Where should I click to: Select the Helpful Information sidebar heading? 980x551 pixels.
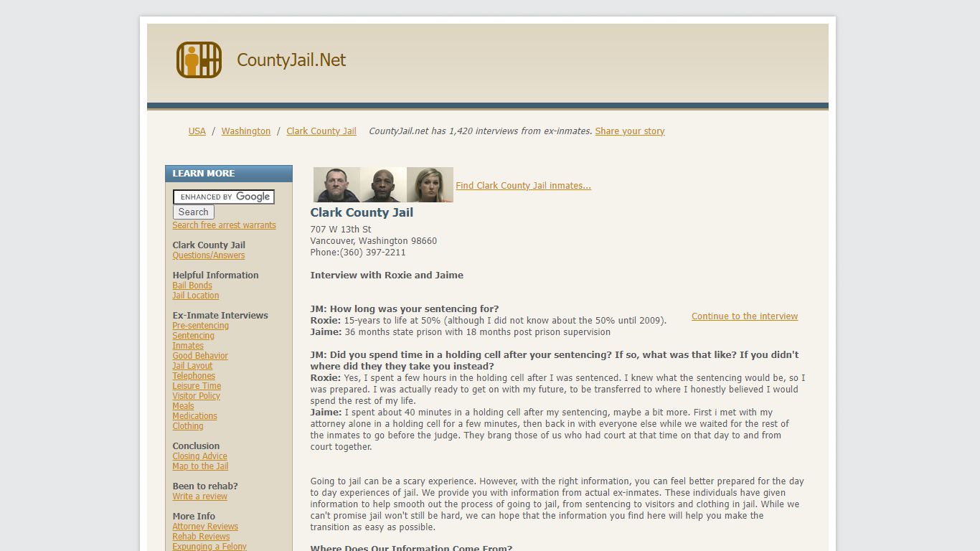click(x=215, y=275)
